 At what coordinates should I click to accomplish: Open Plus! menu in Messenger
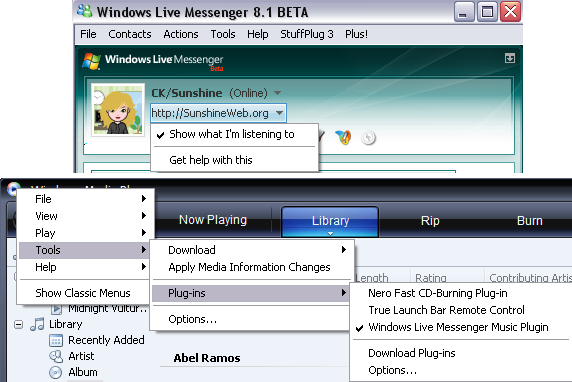coord(356,34)
